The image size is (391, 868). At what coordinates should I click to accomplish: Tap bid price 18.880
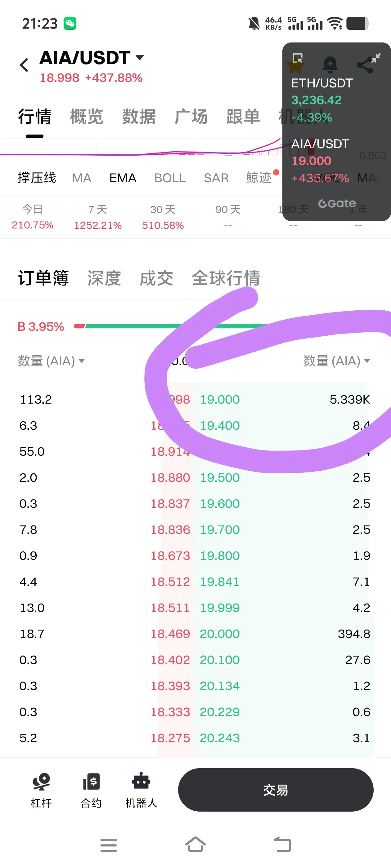click(170, 477)
